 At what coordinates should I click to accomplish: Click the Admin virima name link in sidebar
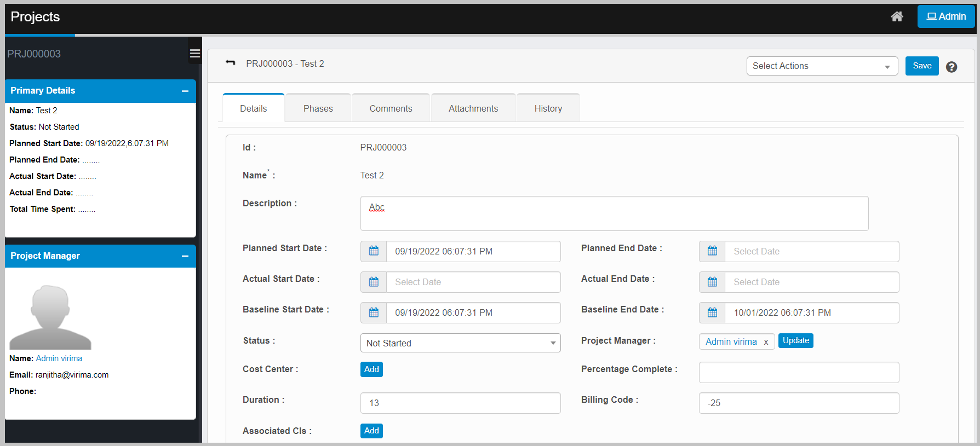tap(59, 358)
